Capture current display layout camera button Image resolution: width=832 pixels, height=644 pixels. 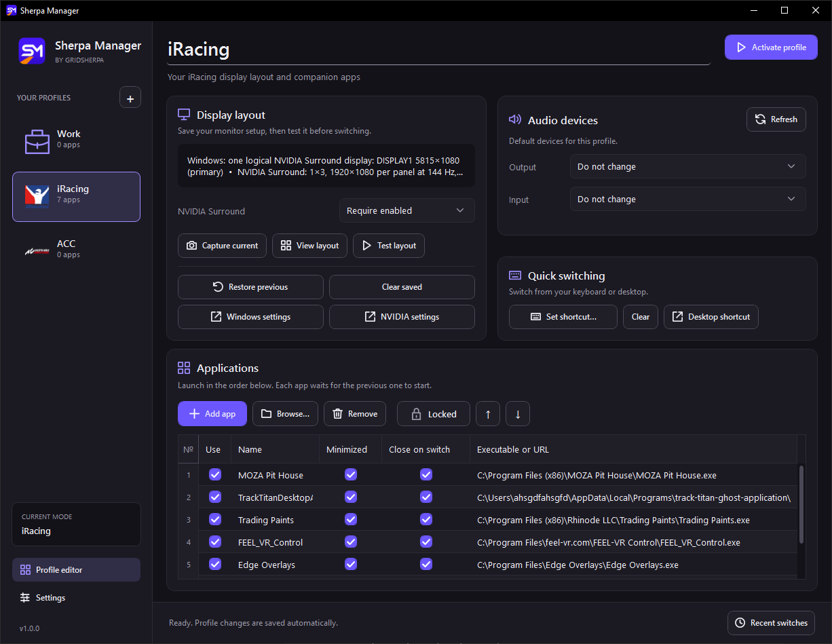coord(222,246)
